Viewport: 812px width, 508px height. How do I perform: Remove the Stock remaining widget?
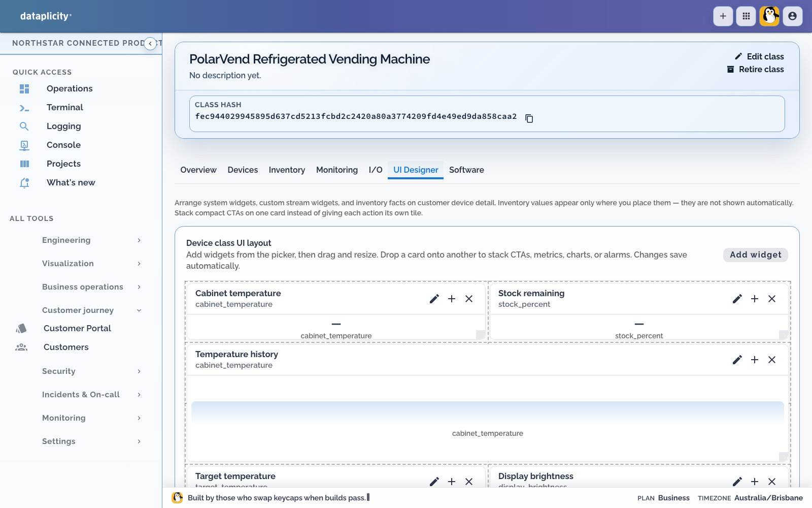pos(772,299)
